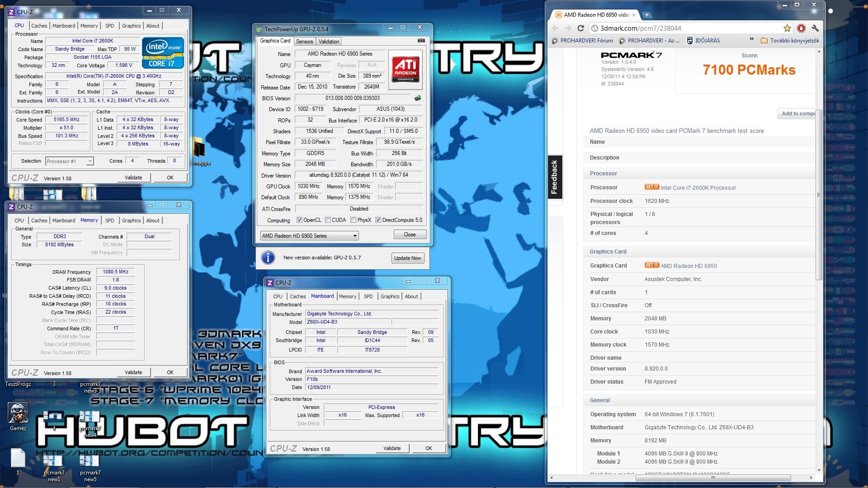Screen dimensions: 868x488
Task: Open a new Chrome tab
Action: tap(647, 15)
